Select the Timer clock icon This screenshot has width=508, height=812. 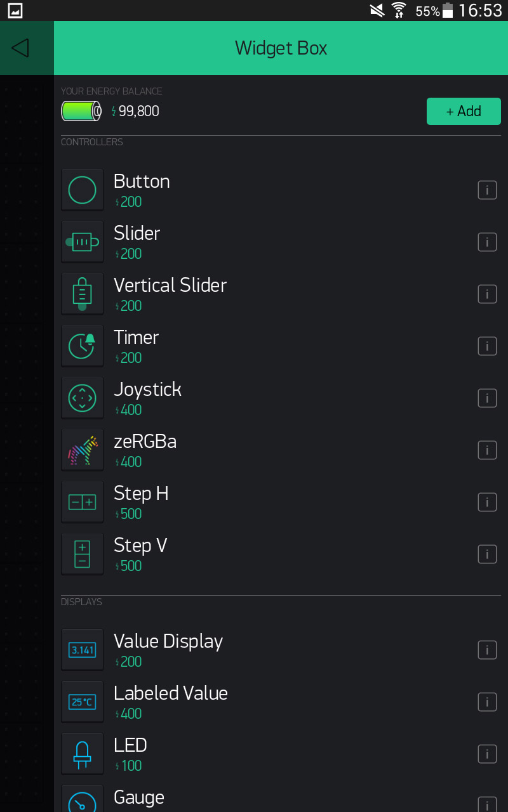click(x=82, y=346)
